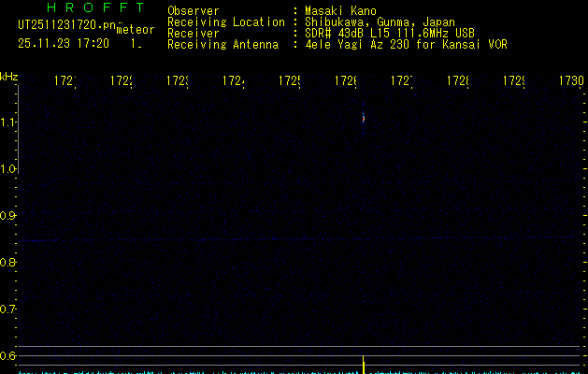Click the HROFFT title text

pyautogui.click(x=96, y=7)
